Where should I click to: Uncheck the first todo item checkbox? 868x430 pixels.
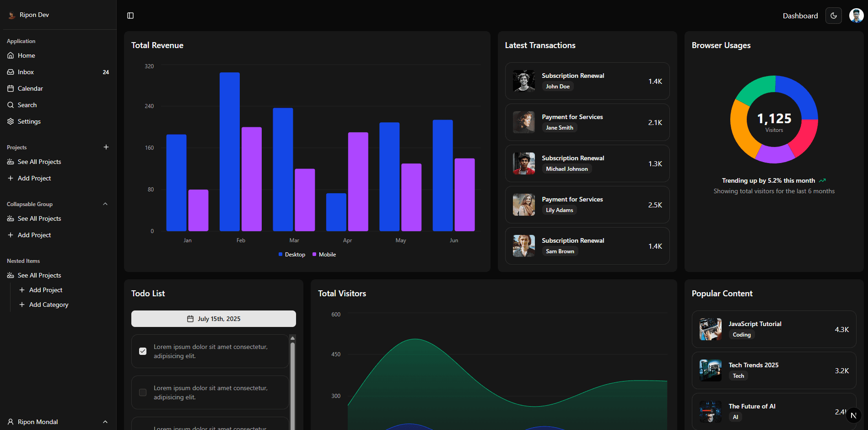(x=143, y=351)
